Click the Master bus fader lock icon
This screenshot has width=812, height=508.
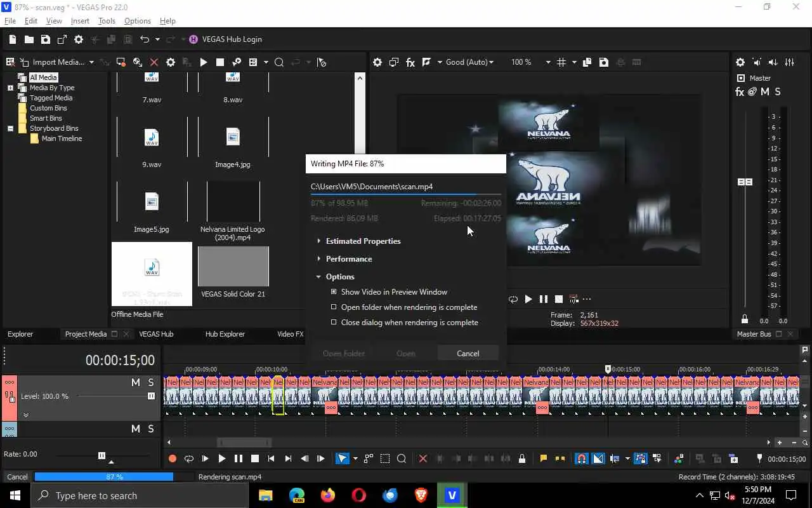745,319
